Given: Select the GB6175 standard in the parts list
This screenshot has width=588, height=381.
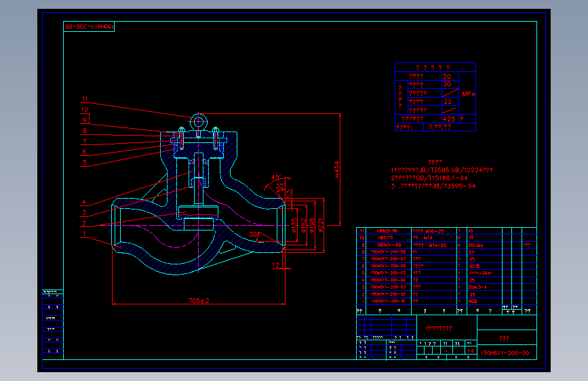Looking at the screenshot, I should coord(385,238).
